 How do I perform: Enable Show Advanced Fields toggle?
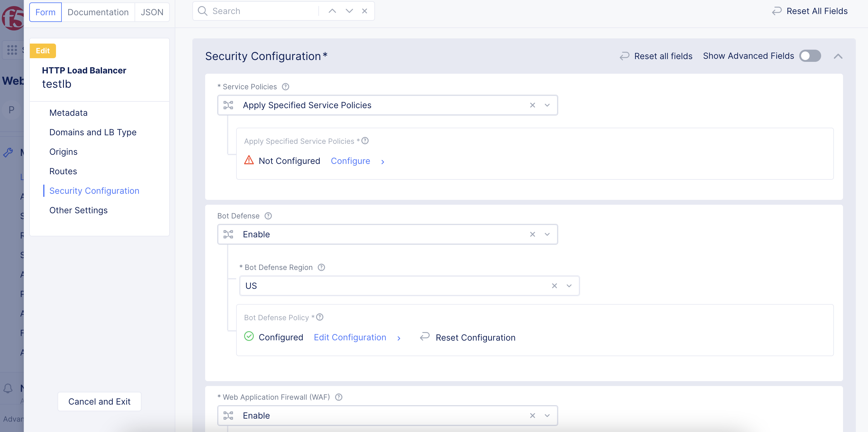point(810,56)
